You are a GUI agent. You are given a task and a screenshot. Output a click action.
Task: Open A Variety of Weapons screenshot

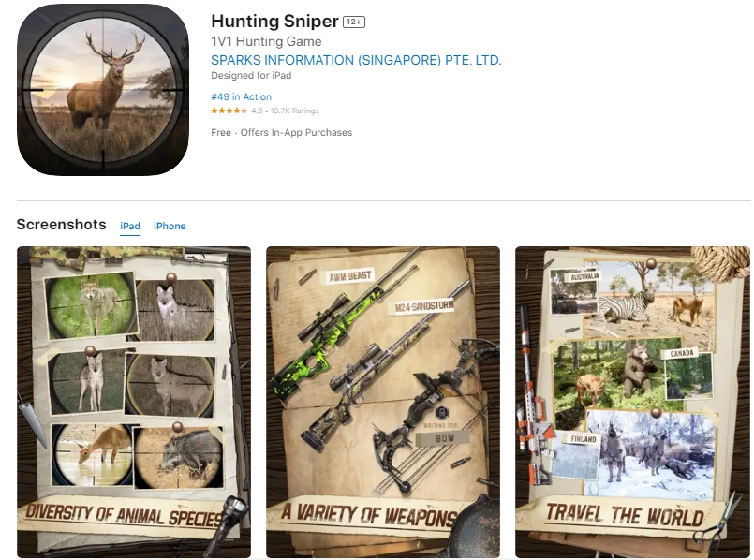383,402
